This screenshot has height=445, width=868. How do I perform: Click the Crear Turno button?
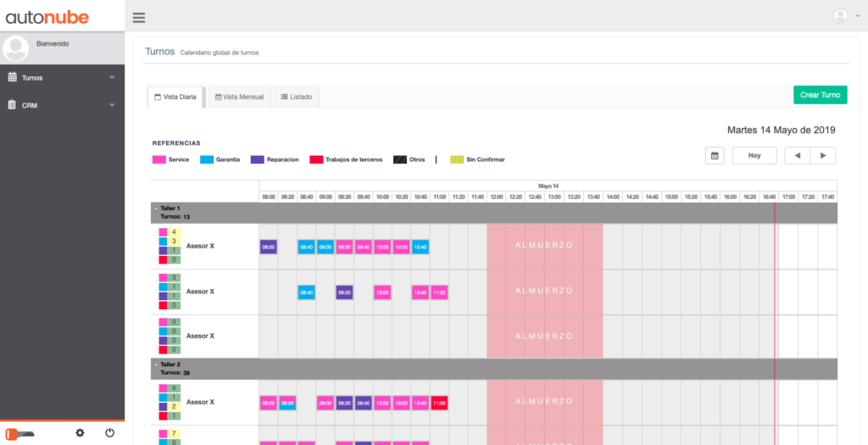[x=820, y=95]
